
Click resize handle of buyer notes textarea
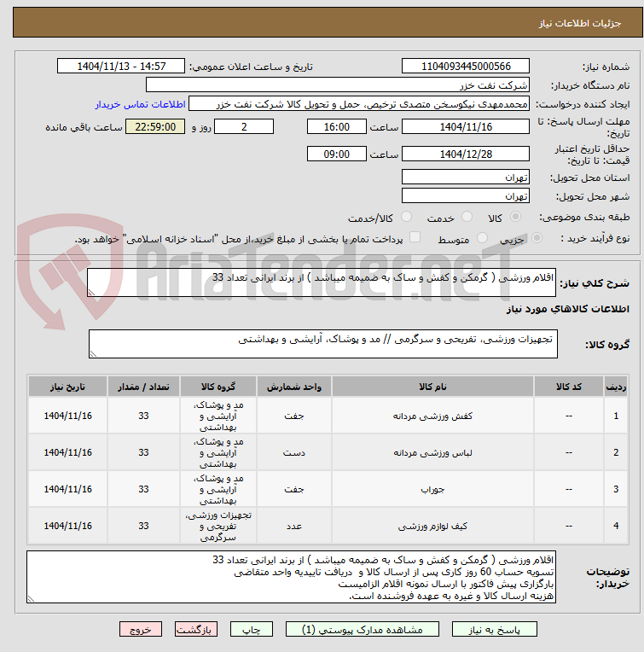click(31, 599)
